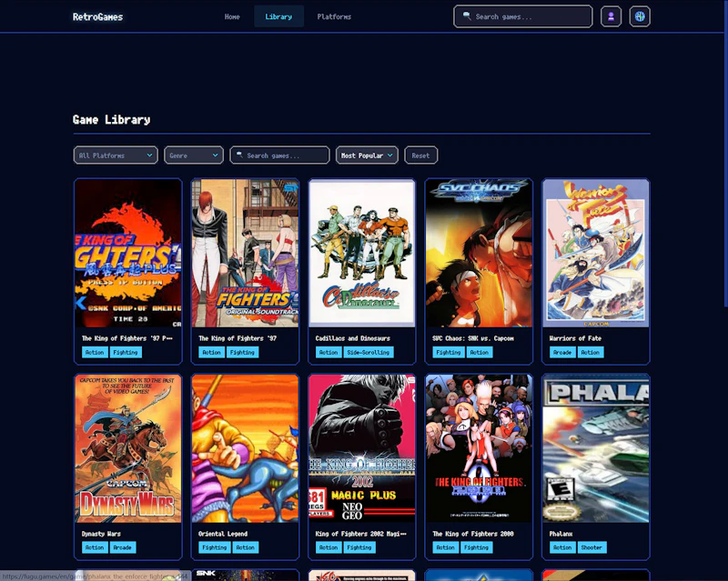728x581 pixels.
Task: Switch to the Platforms tab
Action: pos(334,16)
